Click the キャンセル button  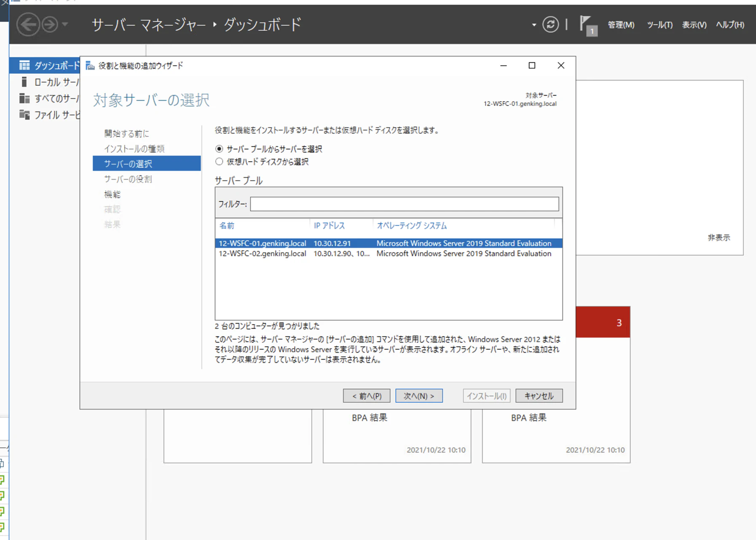(x=539, y=396)
